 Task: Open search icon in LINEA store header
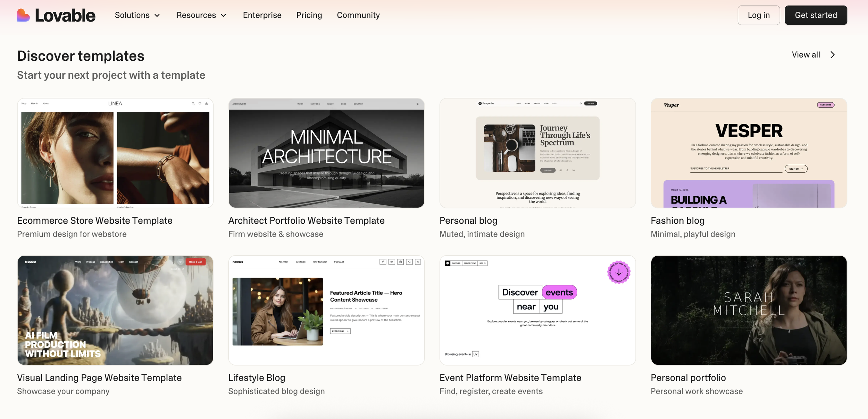(193, 103)
